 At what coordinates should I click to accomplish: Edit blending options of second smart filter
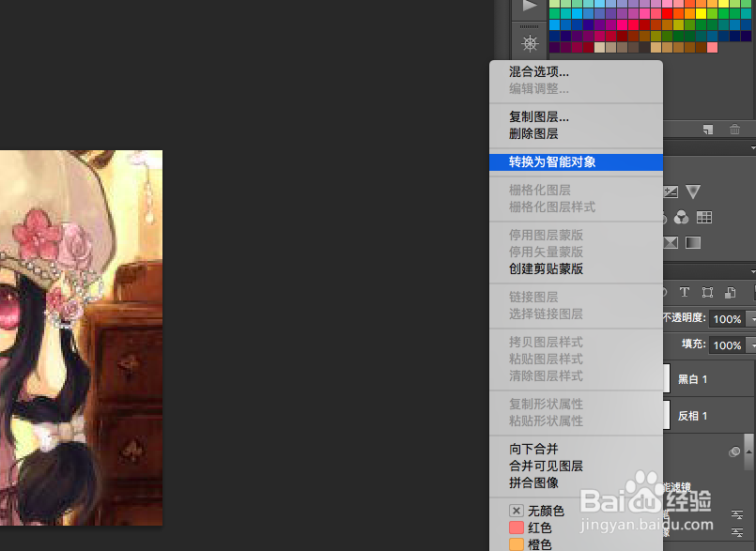[x=736, y=531]
